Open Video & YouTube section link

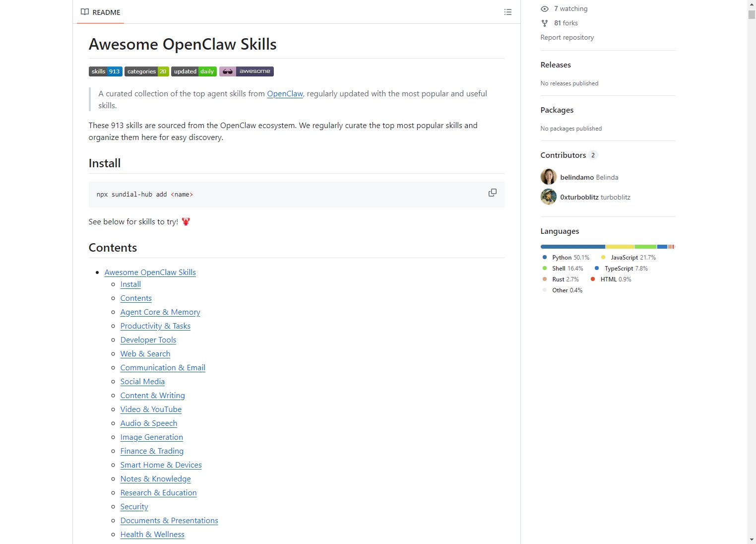(151, 409)
